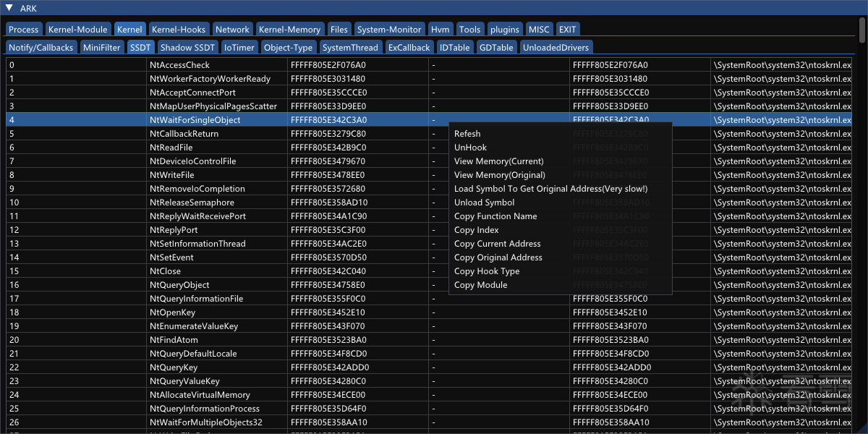Click the NtWriteFile entry
868x434 pixels.
point(172,175)
